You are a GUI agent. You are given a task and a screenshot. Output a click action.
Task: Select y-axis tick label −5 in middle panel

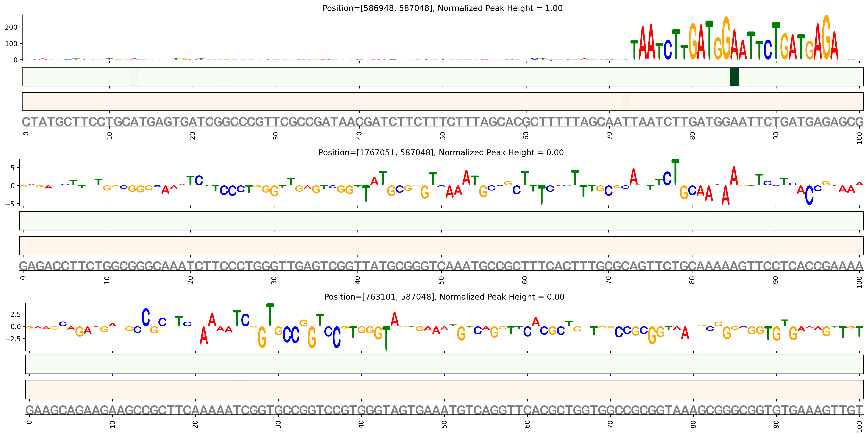[10, 204]
